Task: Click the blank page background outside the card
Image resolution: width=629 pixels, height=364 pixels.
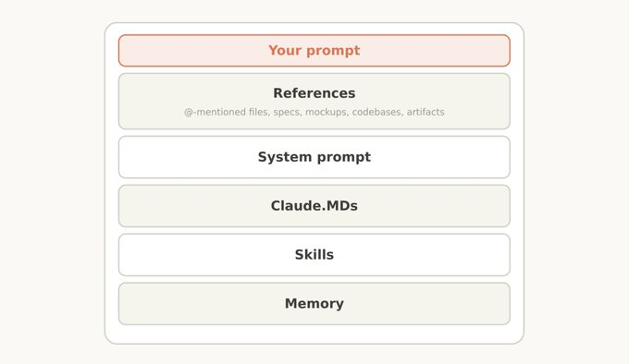Action: pos(52,182)
